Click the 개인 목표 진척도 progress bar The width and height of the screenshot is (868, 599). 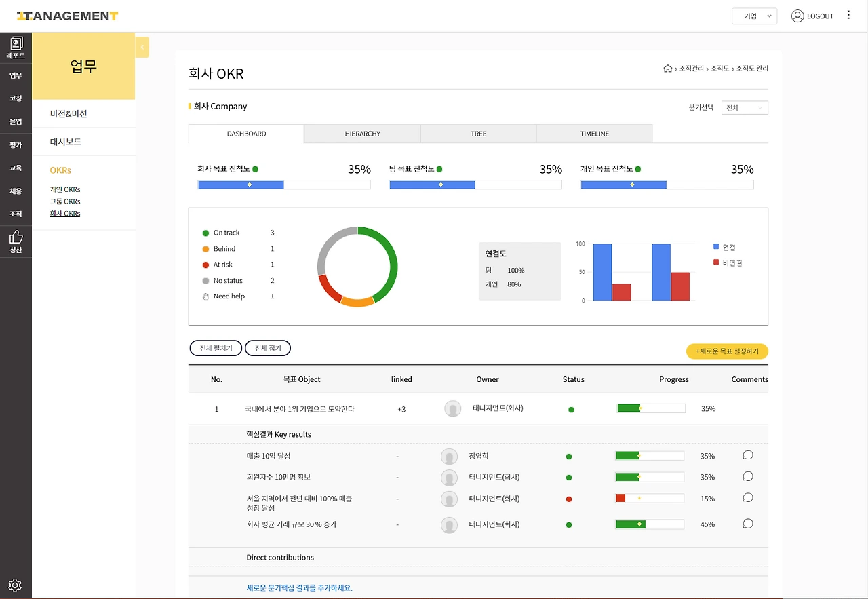[x=667, y=185]
